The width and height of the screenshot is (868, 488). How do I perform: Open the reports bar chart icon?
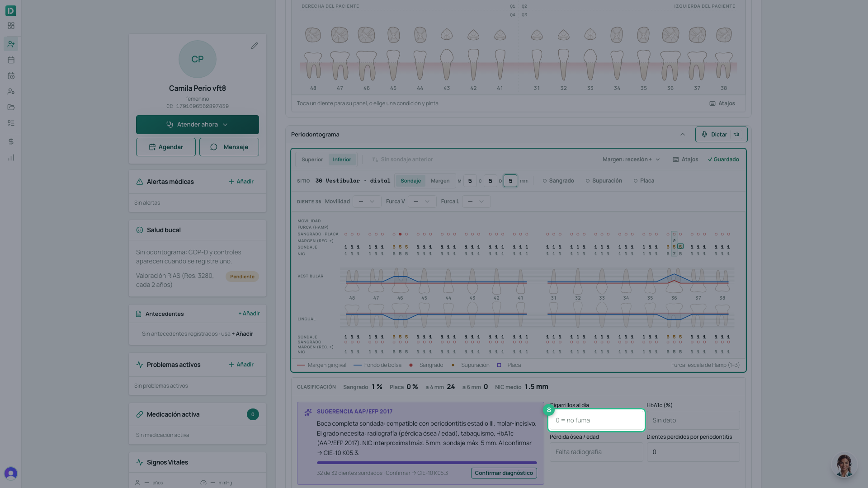[11, 158]
